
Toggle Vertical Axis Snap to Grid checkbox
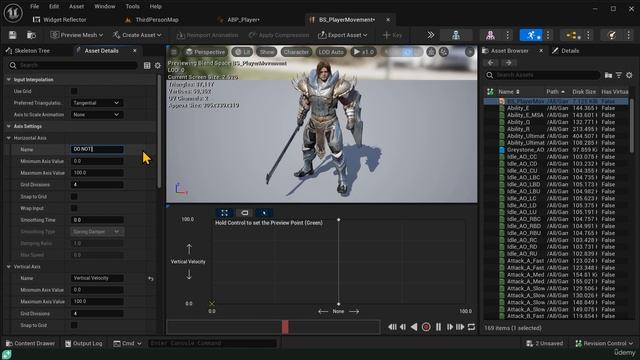coord(74,325)
